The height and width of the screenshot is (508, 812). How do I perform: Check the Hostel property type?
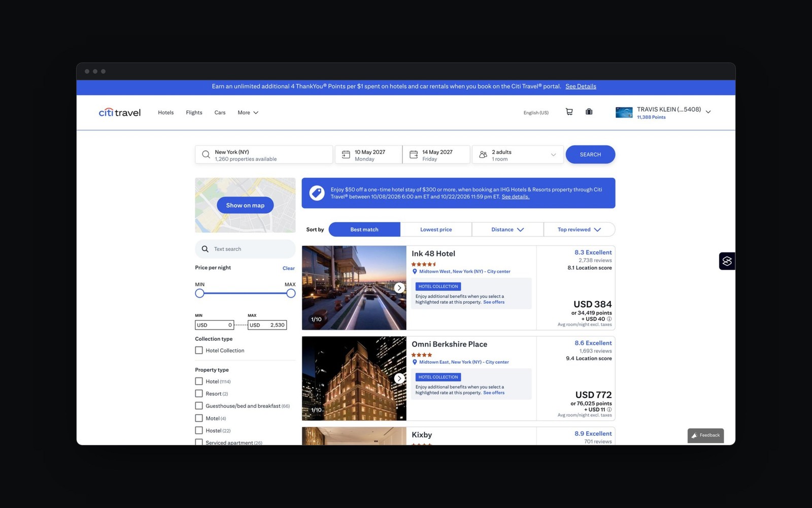[x=199, y=430]
